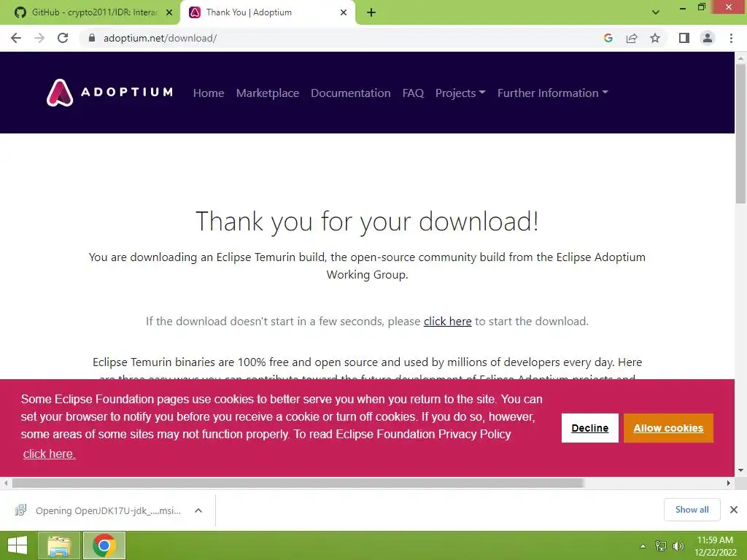Close the Thank You Adoptium tab
The width and height of the screenshot is (747, 560).
coord(344,12)
